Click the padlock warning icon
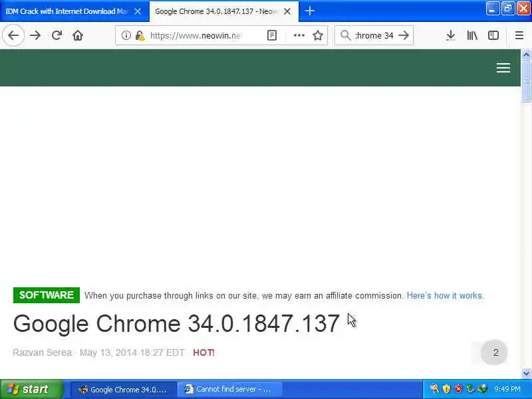Viewport: 532px width, 399px height. point(140,35)
